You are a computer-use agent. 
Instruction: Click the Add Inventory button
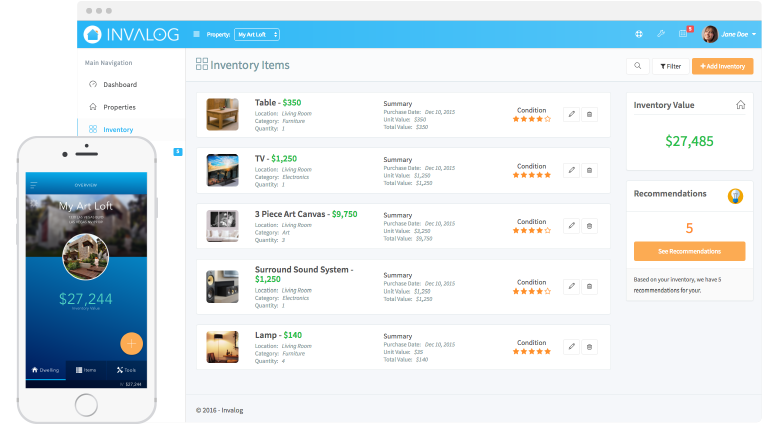coord(722,66)
